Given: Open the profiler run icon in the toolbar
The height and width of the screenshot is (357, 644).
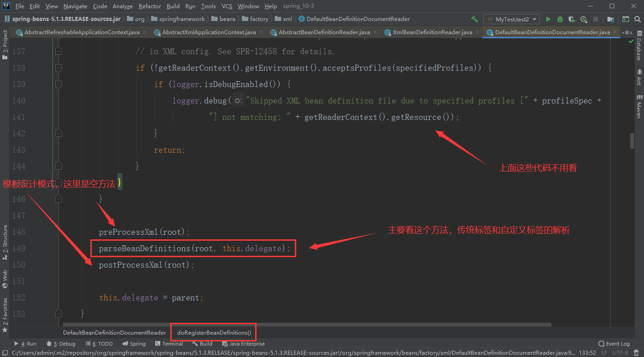Looking at the screenshot, I should (584, 19).
